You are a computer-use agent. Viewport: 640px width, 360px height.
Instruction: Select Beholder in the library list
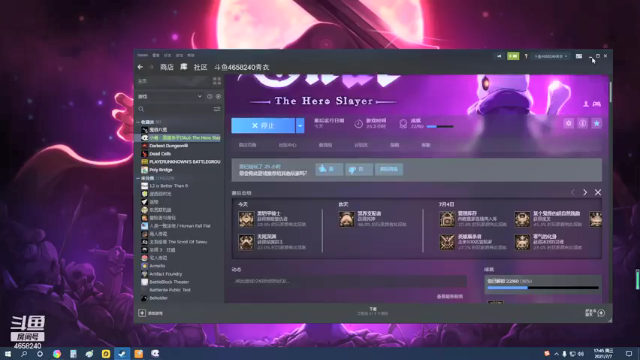158,298
